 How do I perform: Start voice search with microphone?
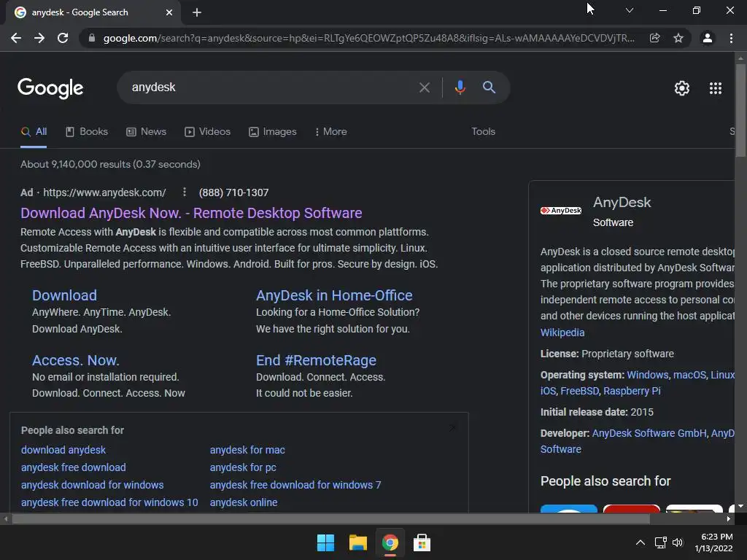pyautogui.click(x=460, y=87)
